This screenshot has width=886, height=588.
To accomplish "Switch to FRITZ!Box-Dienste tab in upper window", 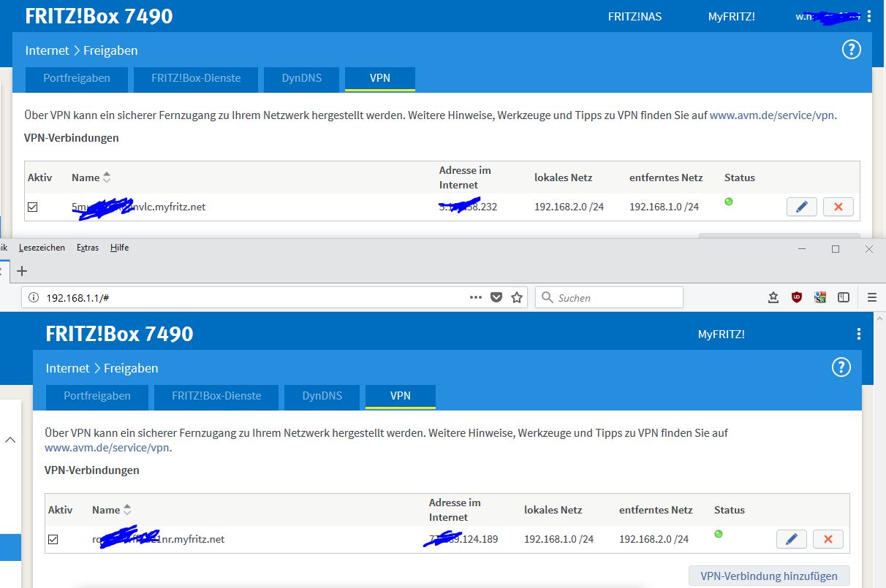I will [x=196, y=78].
